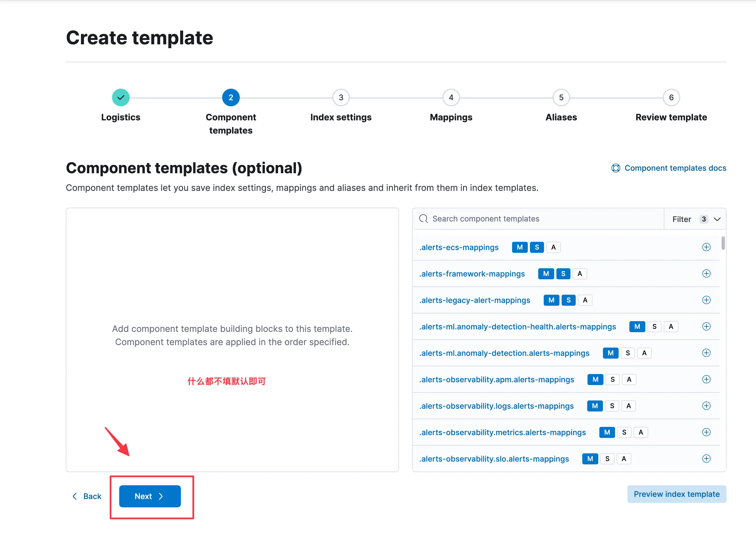The image size is (756, 558).
Task: Click plus icon for .alerts-observability.metrics.alerts-mappings
Action: pos(706,432)
